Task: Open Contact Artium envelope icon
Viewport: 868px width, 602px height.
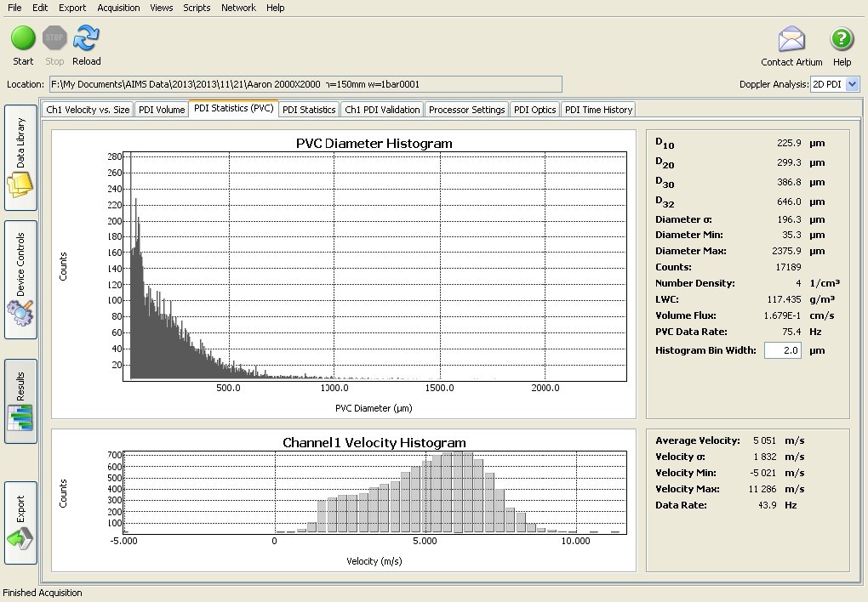Action: pos(791,39)
